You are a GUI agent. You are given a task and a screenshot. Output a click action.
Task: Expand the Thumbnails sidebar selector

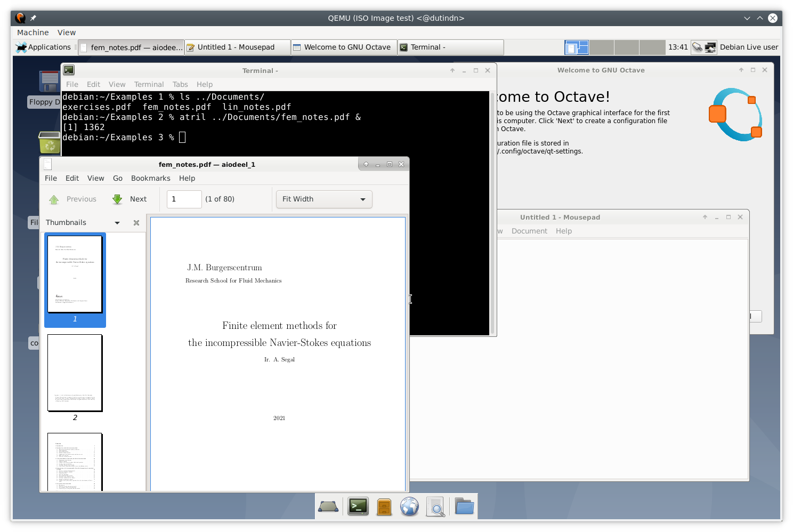(117, 223)
